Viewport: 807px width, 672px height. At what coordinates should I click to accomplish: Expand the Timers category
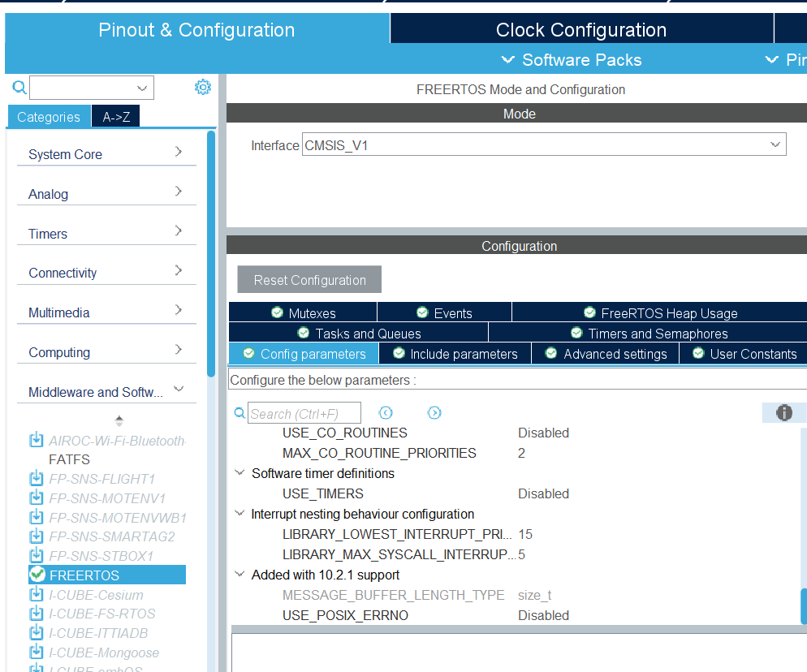tap(179, 230)
